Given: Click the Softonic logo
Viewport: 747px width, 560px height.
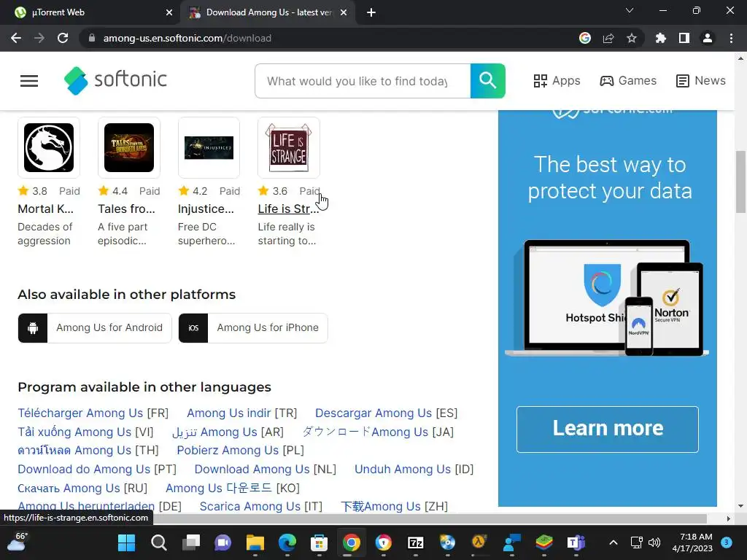Looking at the screenshot, I should click(x=115, y=80).
